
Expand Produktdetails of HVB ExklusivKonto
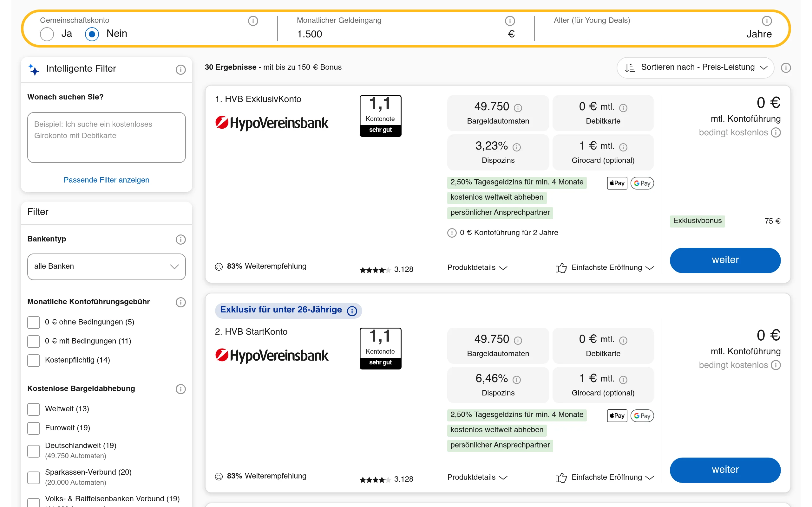click(x=477, y=267)
